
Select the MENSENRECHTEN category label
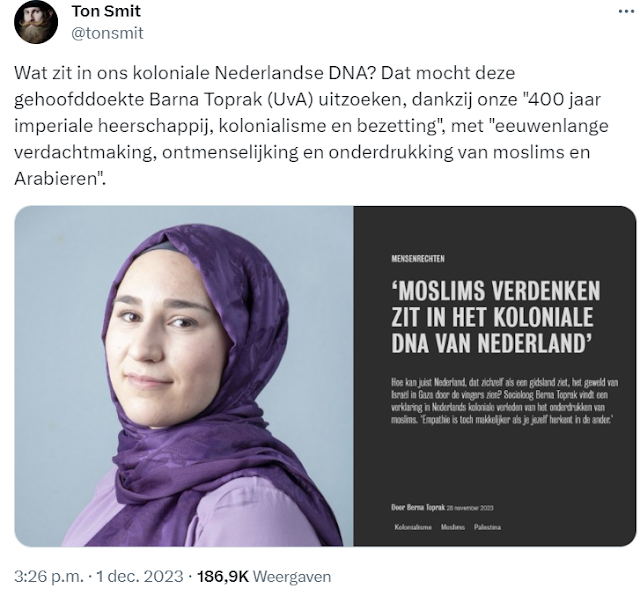418,258
